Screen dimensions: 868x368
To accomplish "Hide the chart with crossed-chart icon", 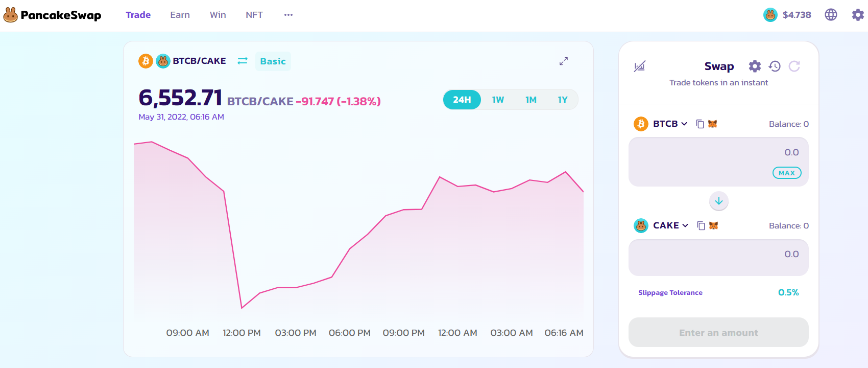I will (640, 66).
